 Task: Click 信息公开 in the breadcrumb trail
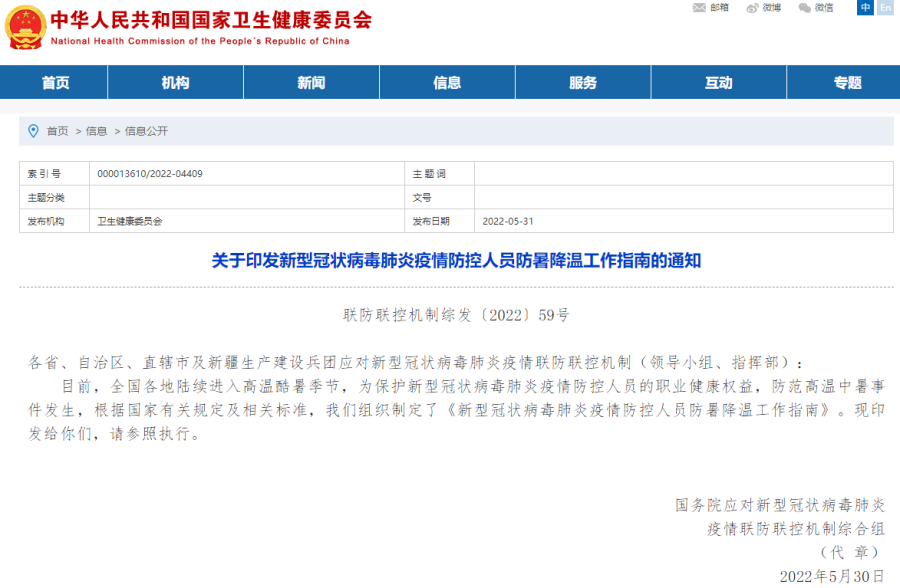146,129
